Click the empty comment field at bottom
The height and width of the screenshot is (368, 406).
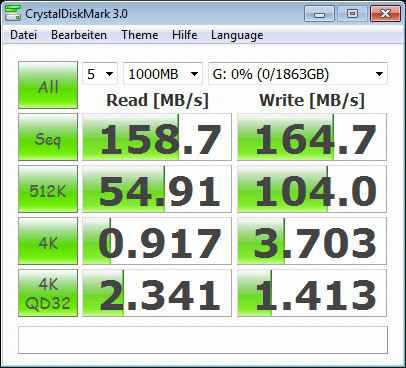[203, 340]
